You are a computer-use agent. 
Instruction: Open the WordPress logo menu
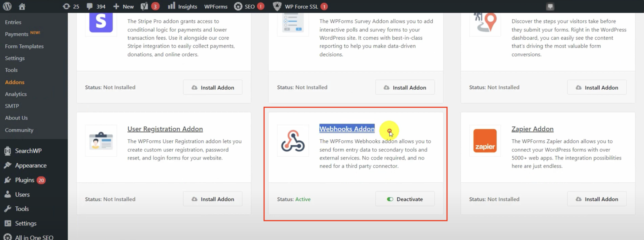pyautogui.click(x=7, y=6)
